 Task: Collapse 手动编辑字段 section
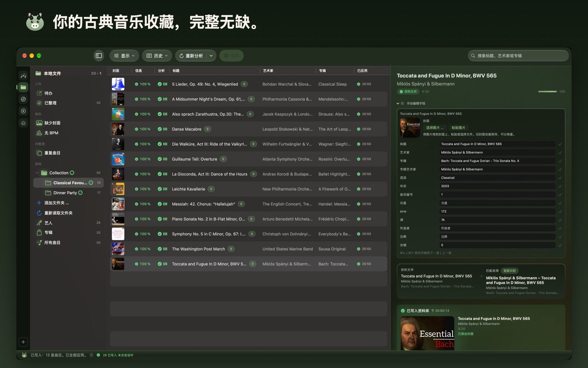pyautogui.click(x=398, y=103)
